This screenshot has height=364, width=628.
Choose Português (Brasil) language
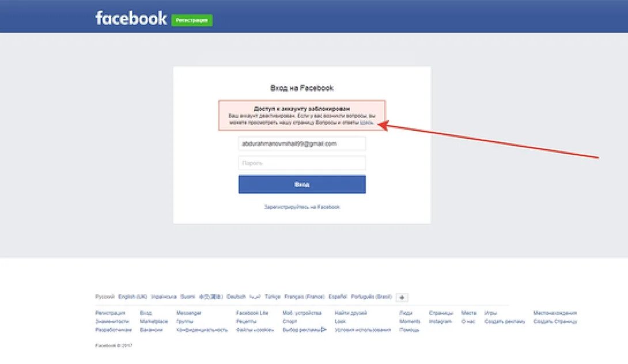tap(371, 297)
